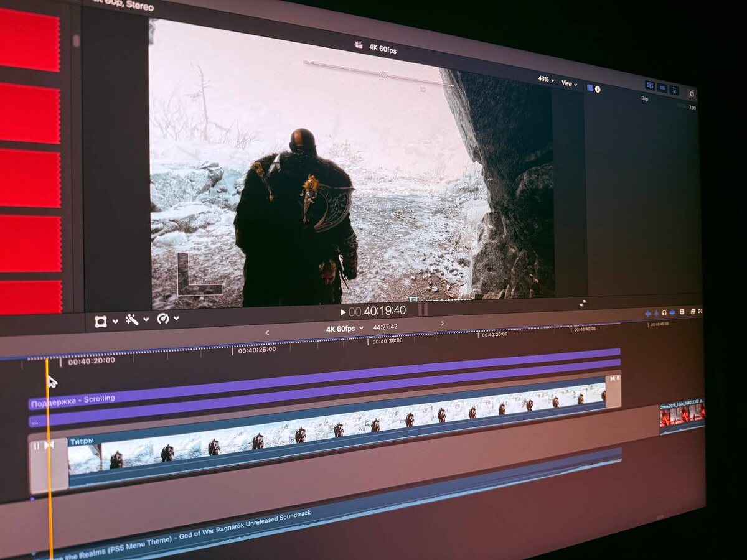Toggle the inspector sliders icon
Screen dimensions: 747x560
pyautogui.click(x=675, y=90)
